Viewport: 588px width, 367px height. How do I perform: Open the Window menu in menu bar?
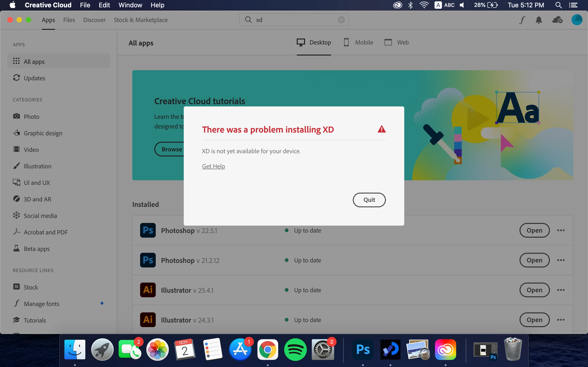pos(130,5)
